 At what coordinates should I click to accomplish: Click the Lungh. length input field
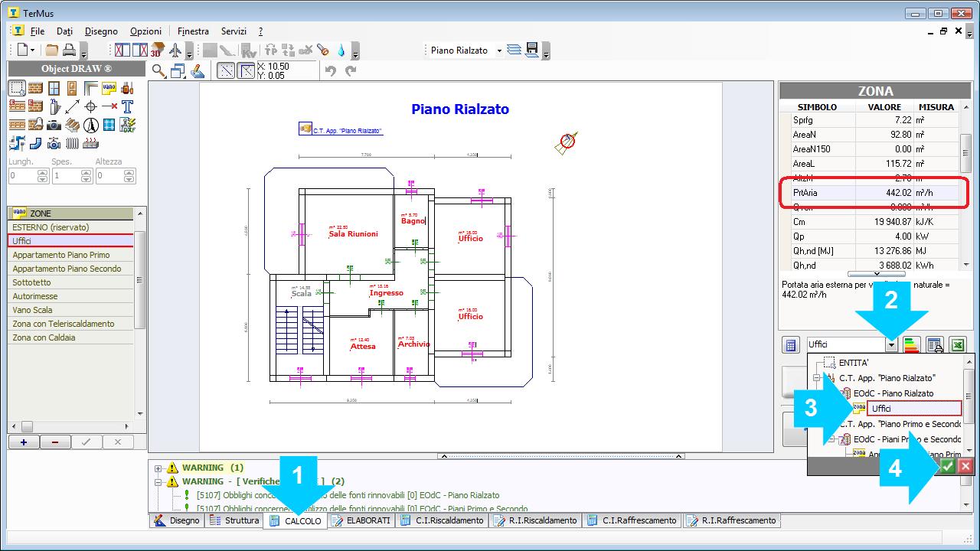click(23, 176)
